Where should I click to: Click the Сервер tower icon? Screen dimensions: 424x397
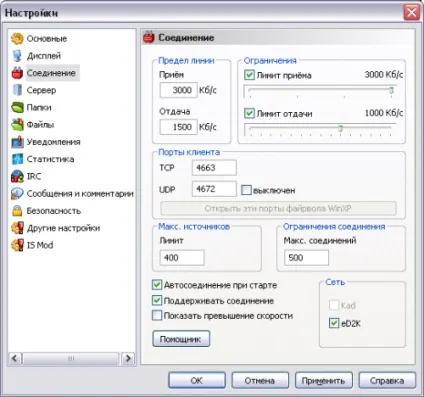[x=17, y=90]
